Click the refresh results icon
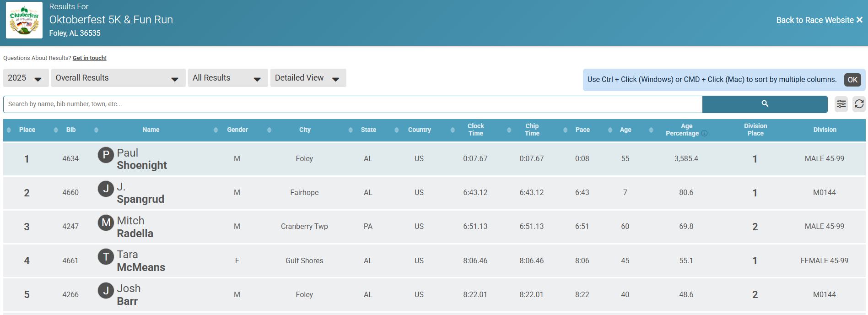The height and width of the screenshot is (315, 868). [x=859, y=104]
